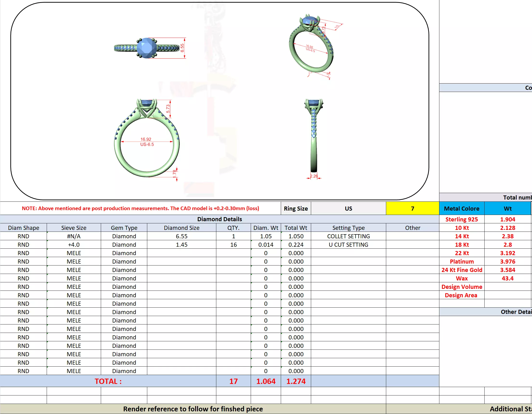The width and height of the screenshot is (532, 414).
Task: Select the U CUT SETTING cell
Action: pos(348,245)
